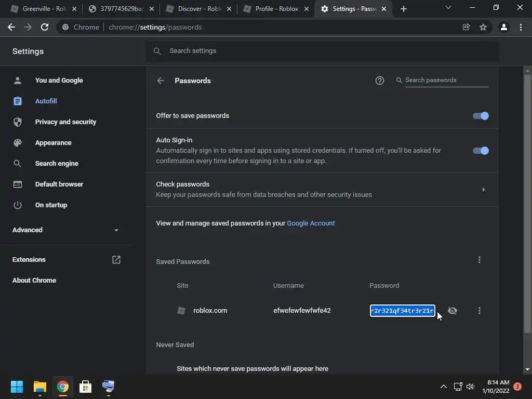Click the Search passwords field
Viewport: 532px width, 399px height.
point(447,80)
